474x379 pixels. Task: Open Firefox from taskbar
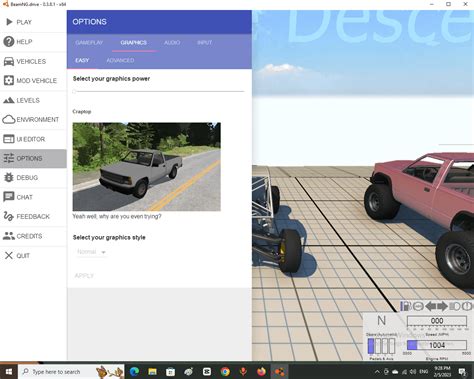click(261, 371)
